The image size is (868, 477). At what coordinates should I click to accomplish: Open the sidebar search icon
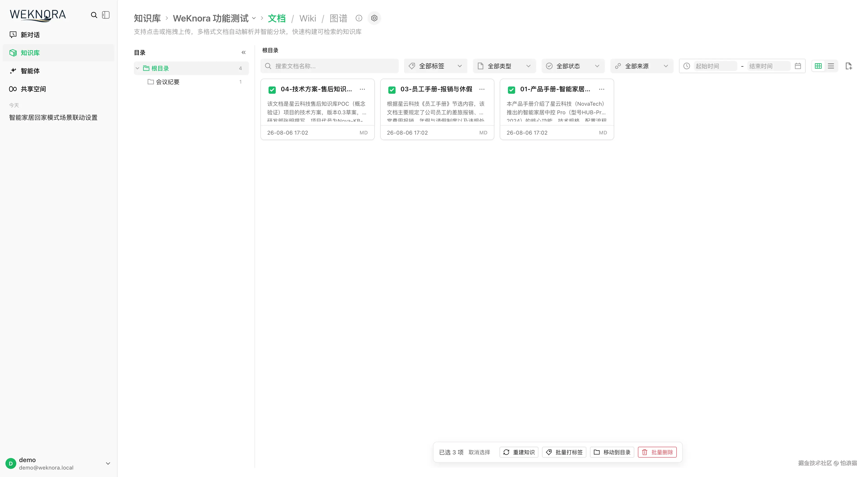[x=94, y=15]
